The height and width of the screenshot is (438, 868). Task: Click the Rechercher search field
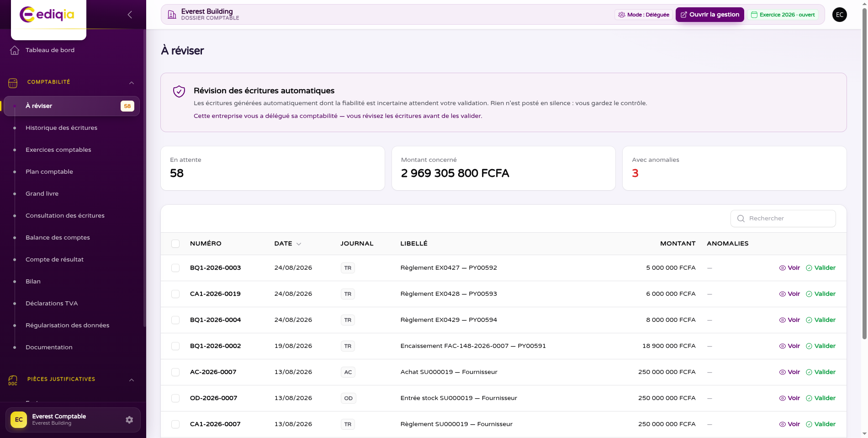783,219
